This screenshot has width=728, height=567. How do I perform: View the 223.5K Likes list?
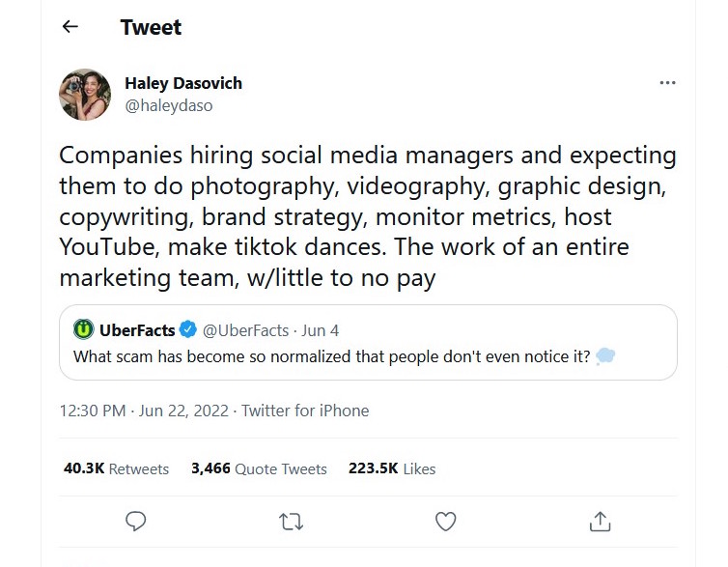coord(392,468)
